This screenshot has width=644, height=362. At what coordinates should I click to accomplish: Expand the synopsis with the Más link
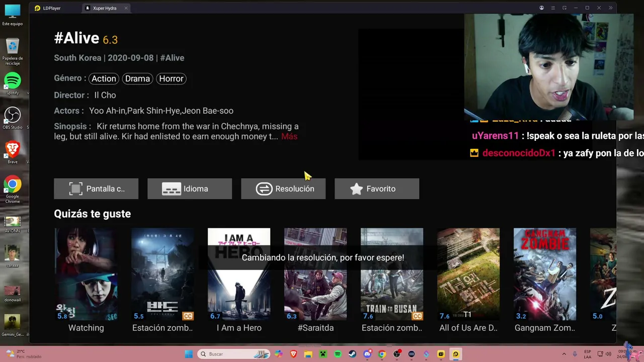(289, 136)
